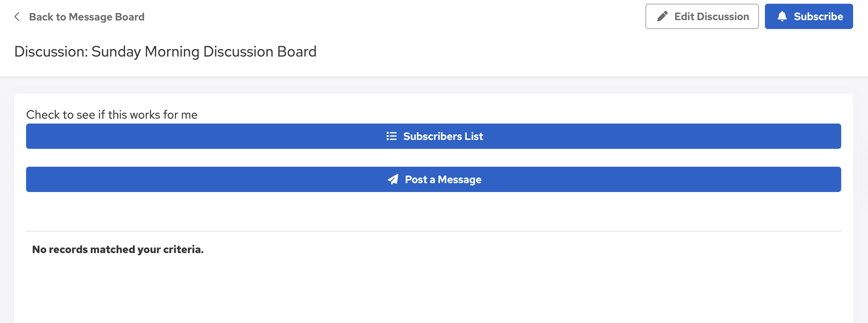This screenshot has height=323, width=868.
Task: Click the paper plane send icon
Action: 393,179
